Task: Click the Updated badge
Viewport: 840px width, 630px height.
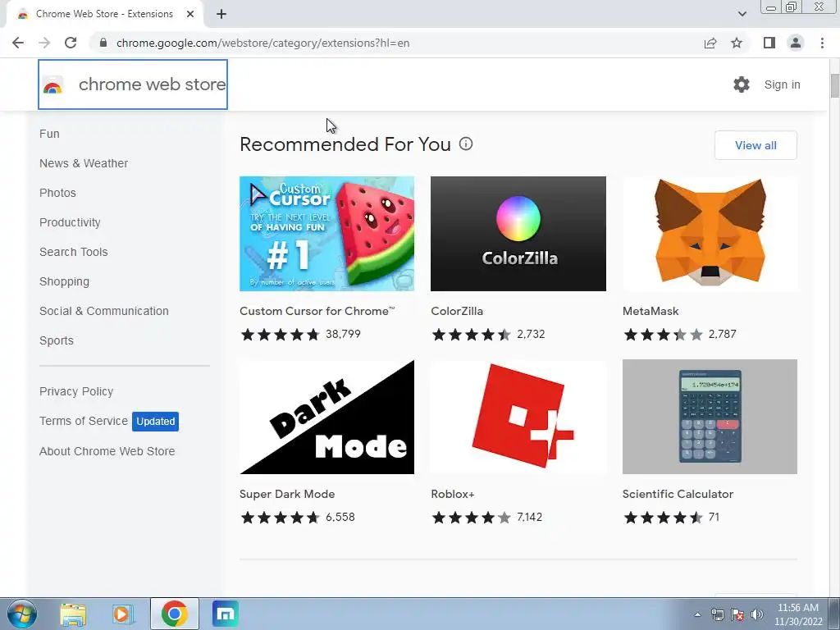Action: 155,421
